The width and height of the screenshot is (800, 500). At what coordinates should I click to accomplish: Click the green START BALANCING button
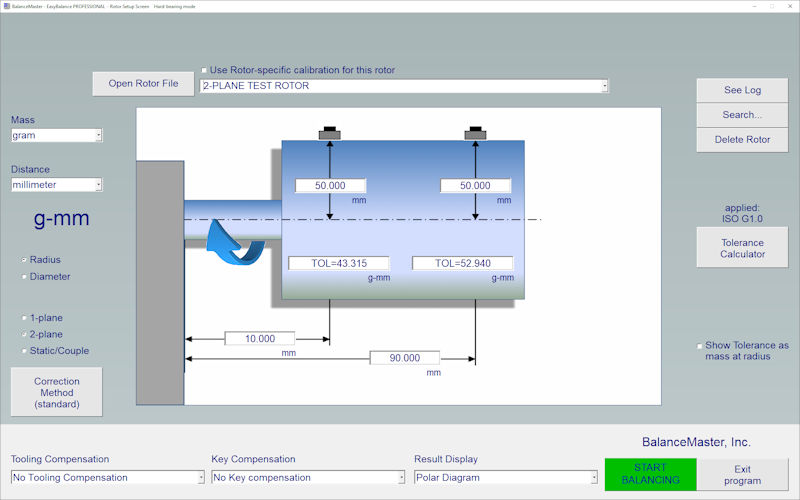(x=651, y=474)
